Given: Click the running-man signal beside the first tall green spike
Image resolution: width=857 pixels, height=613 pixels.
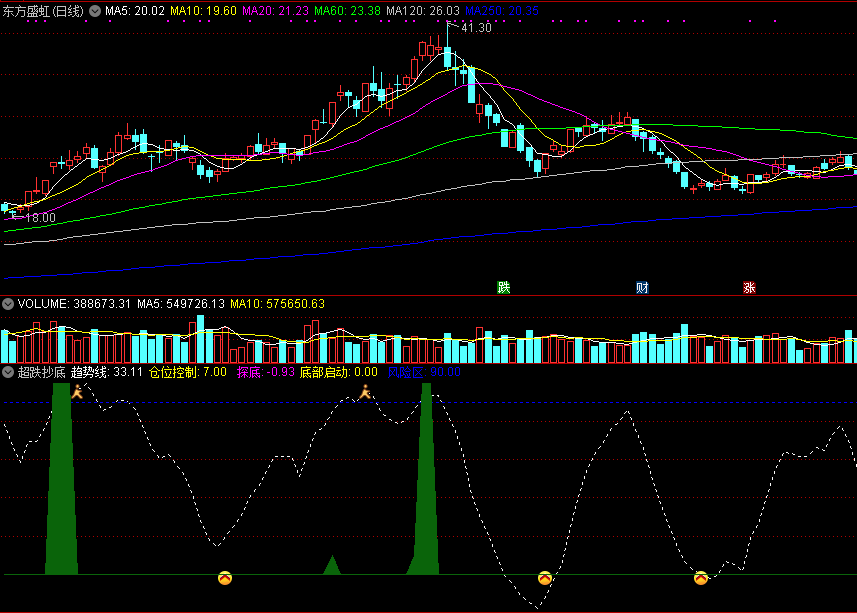Looking at the screenshot, I should [78, 391].
